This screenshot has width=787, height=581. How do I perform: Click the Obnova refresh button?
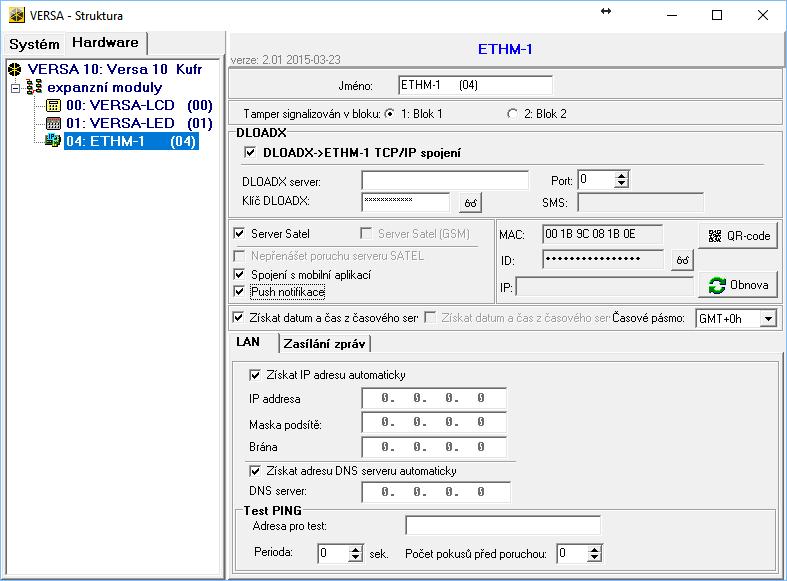click(x=738, y=285)
